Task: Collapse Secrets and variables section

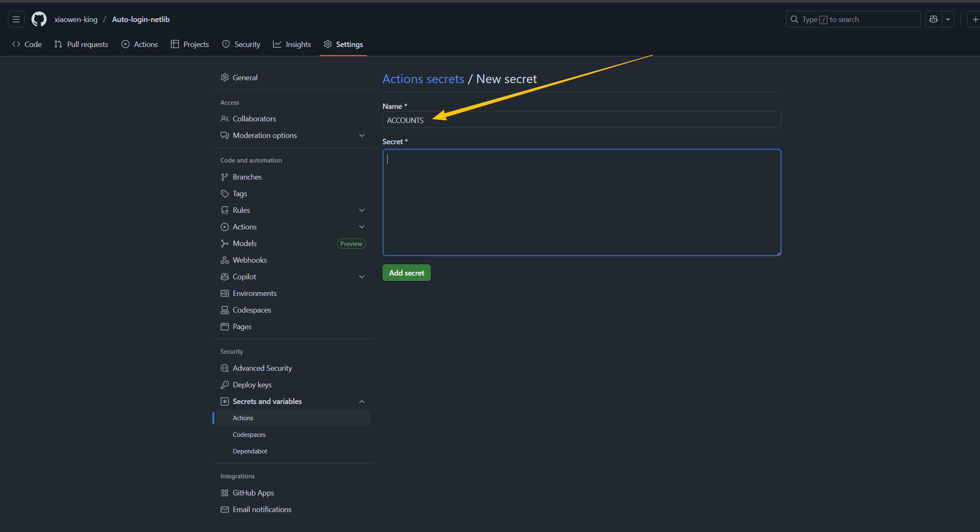Action: [361, 401]
